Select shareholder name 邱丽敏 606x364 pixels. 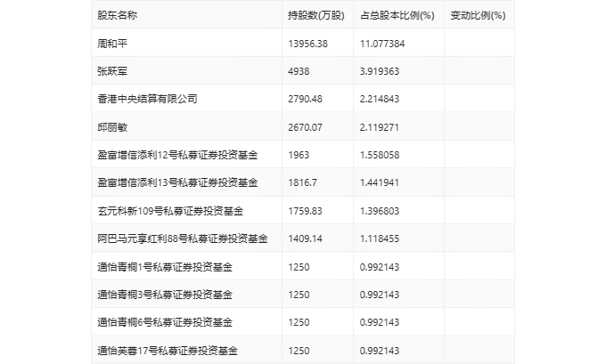click(x=112, y=127)
